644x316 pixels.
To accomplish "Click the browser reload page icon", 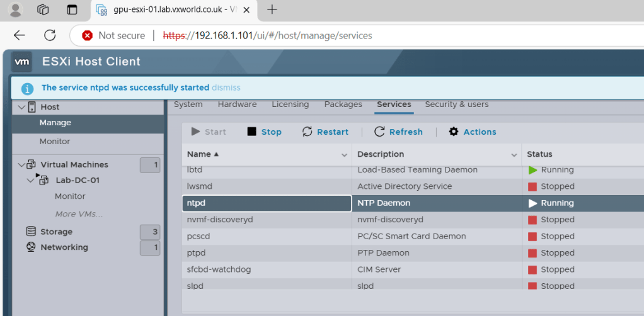I will pyautogui.click(x=50, y=35).
